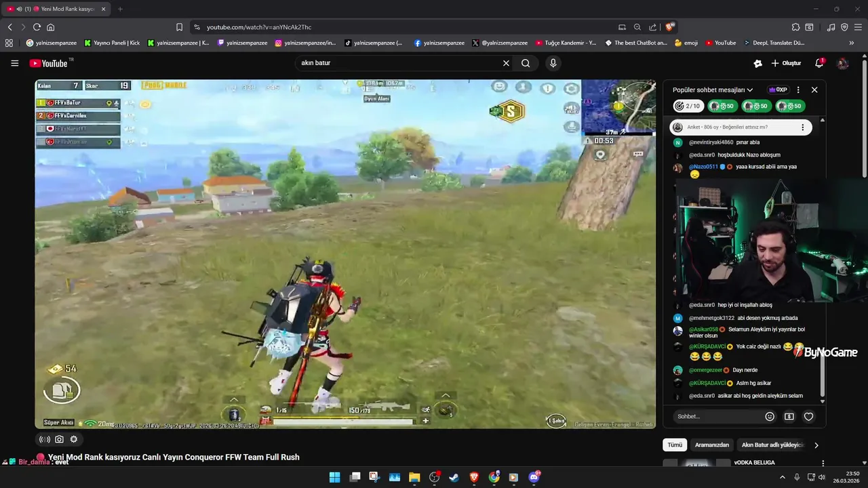Click the video title Yeni Mod Rank kasıyoruz
868x488 pixels.
coord(174,457)
